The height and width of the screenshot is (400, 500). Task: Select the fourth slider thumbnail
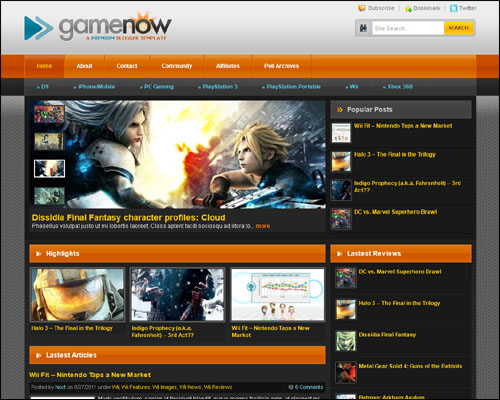tap(49, 196)
